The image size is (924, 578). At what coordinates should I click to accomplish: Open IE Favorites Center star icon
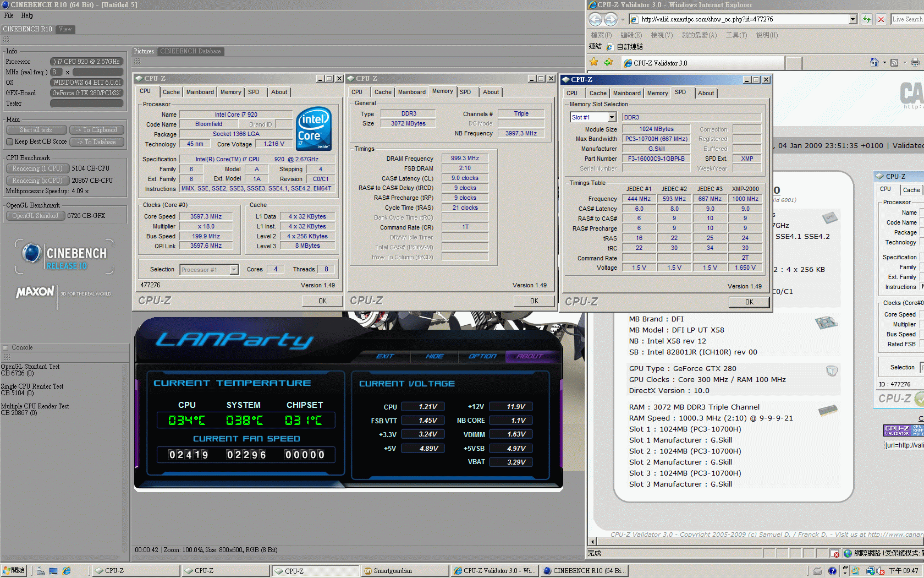point(594,62)
